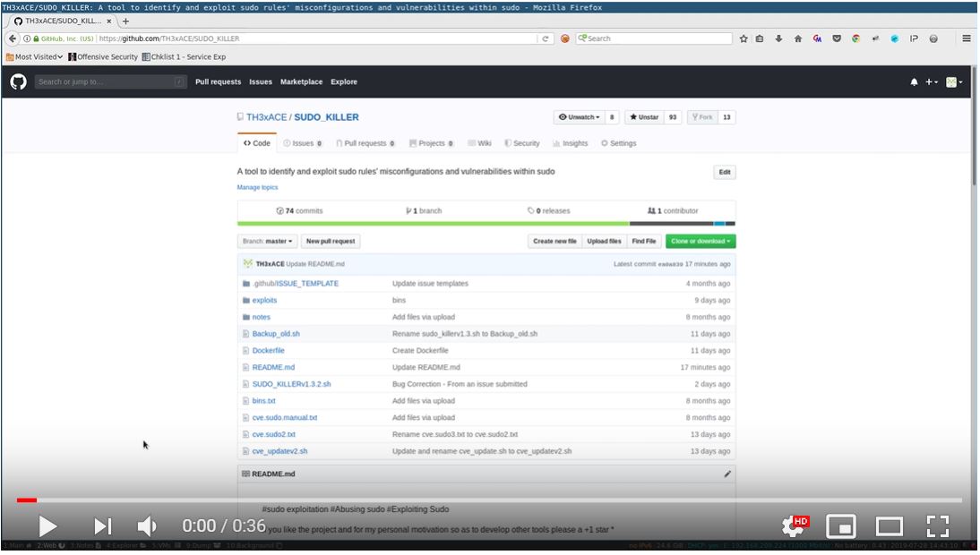The image size is (980, 555).
Task: Click the README.md edit pencil icon
Action: tap(726, 474)
